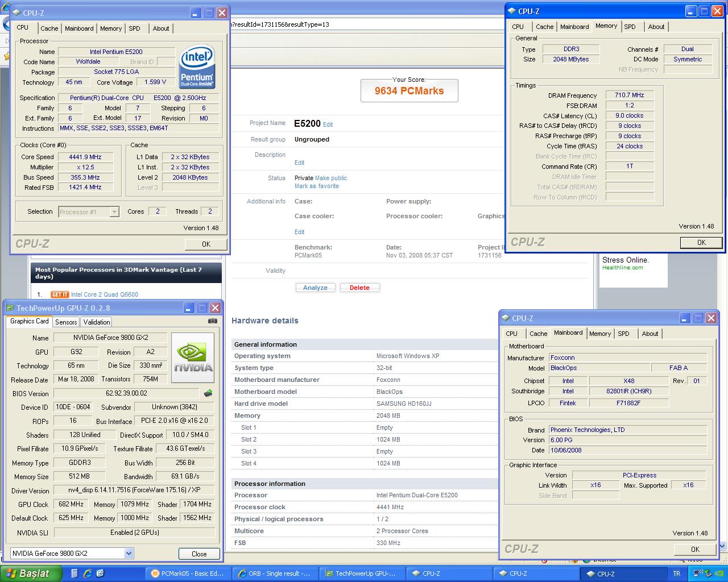The image size is (728, 582).
Task: Open the GPU selection dropdown in GPU-Z
Action: (129, 554)
